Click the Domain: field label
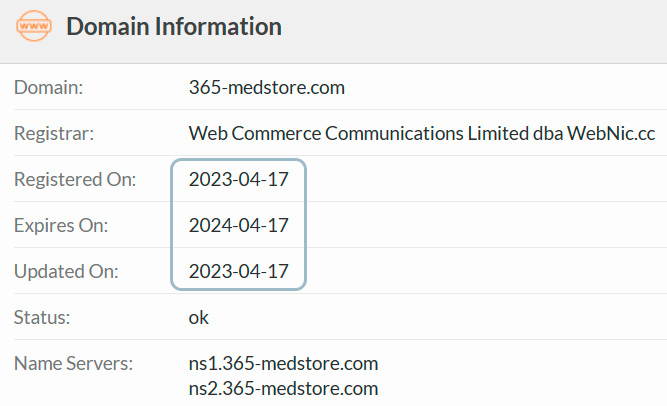 [x=48, y=88]
